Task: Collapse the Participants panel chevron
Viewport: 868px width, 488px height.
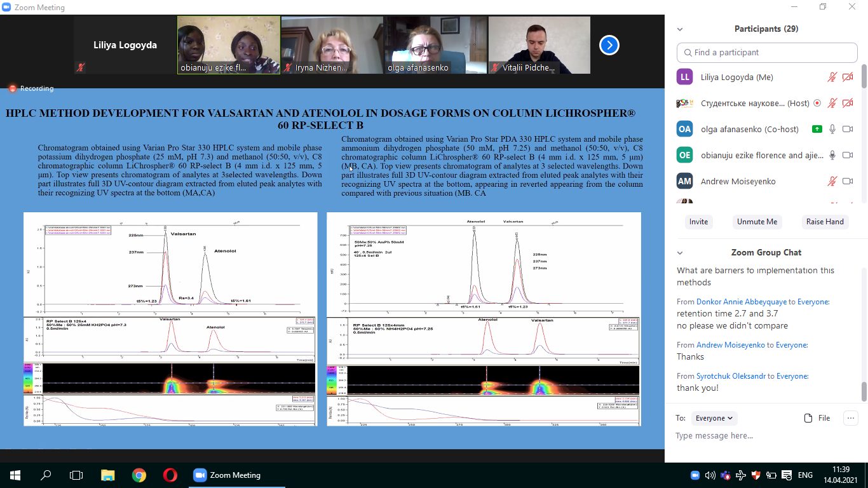Action: click(x=680, y=29)
